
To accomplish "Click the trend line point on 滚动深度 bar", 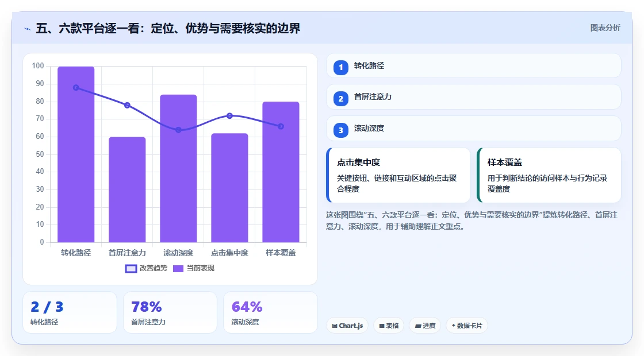I will (x=178, y=130).
